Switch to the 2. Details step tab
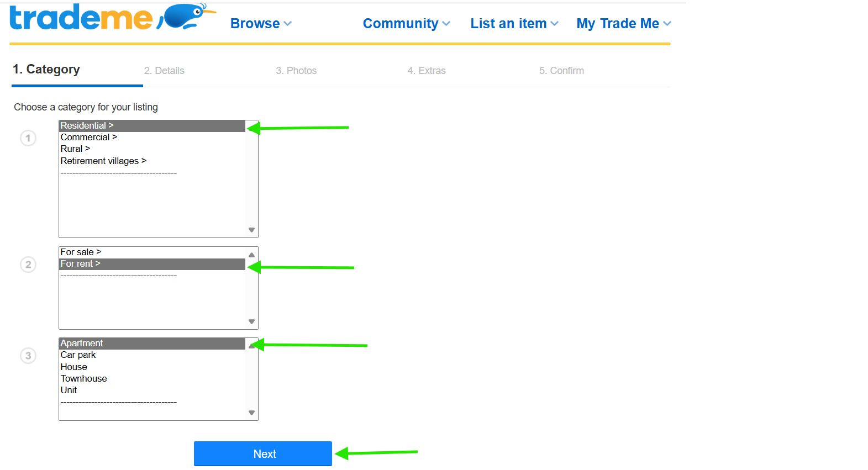This screenshot has height=470, width=868. click(164, 71)
